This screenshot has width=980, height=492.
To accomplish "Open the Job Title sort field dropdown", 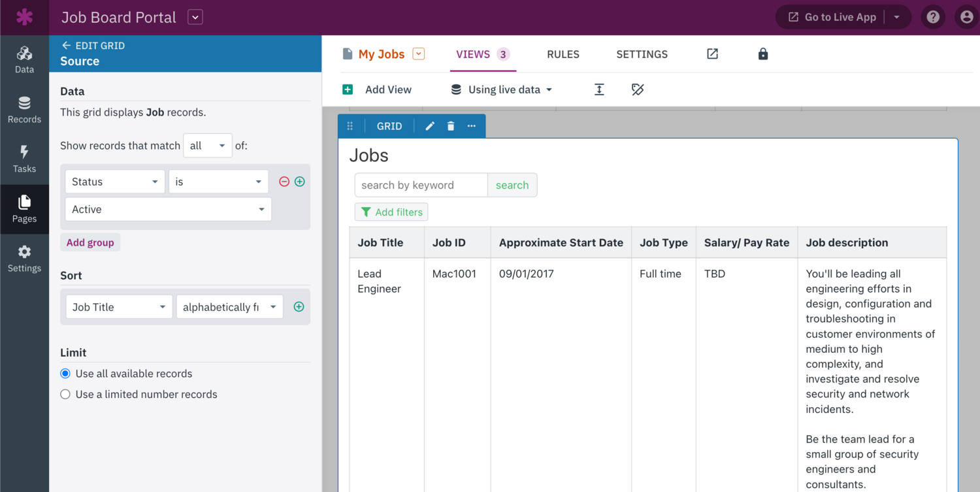I will (x=119, y=307).
